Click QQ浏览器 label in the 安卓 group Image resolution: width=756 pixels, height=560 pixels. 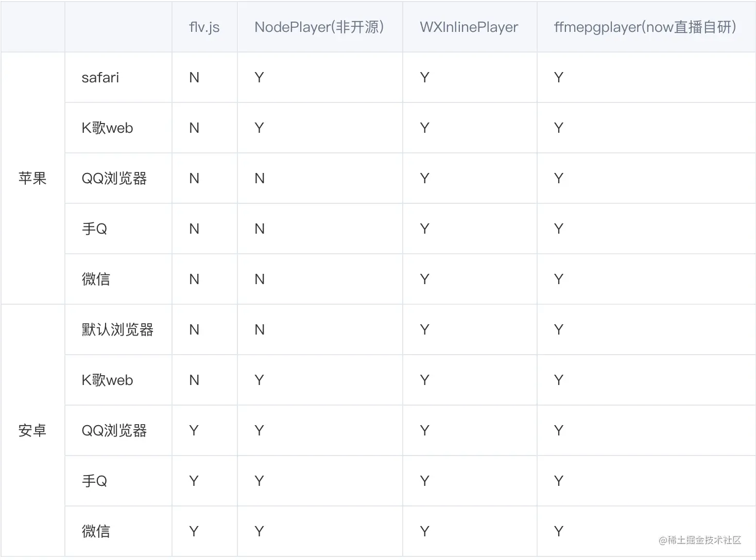pos(114,431)
